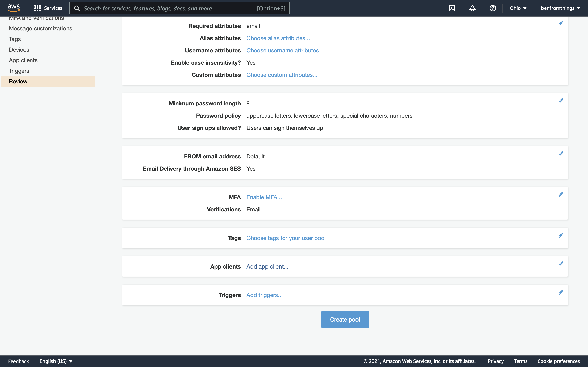
Task: Expand the Ohio region dropdown
Action: click(518, 8)
